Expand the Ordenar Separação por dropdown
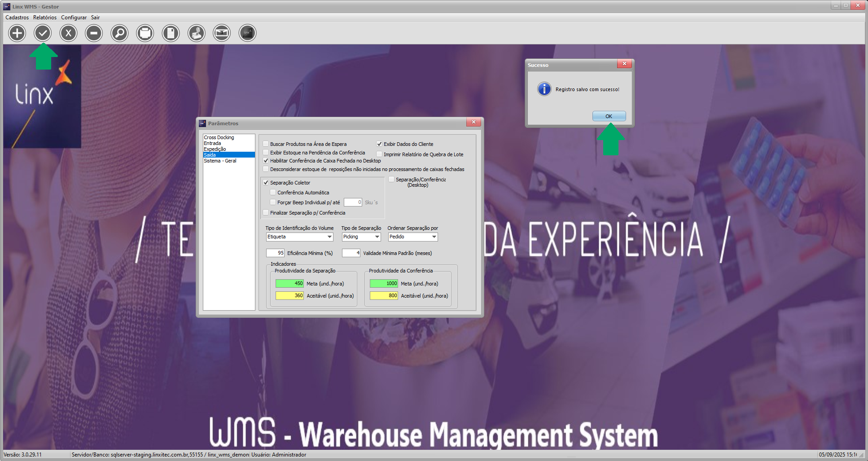868x461 pixels. [x=434, y=237]
